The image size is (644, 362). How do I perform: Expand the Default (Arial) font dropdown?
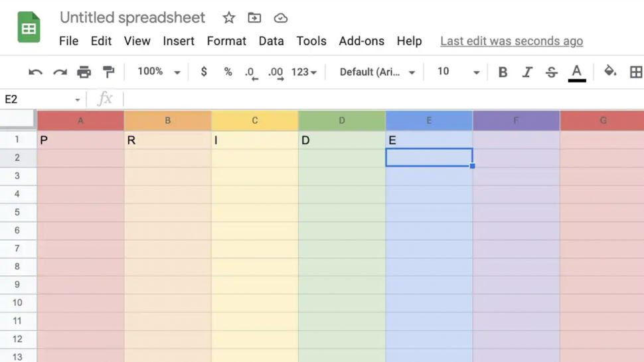tap(377, 72)
